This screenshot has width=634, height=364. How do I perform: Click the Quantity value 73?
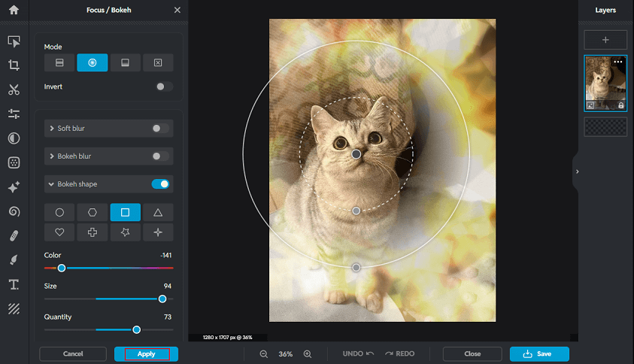point(168,317)
